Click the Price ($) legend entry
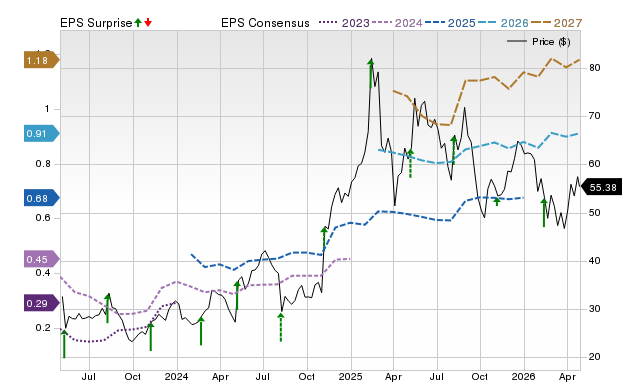The image size is (640, 382). [538, 42]
